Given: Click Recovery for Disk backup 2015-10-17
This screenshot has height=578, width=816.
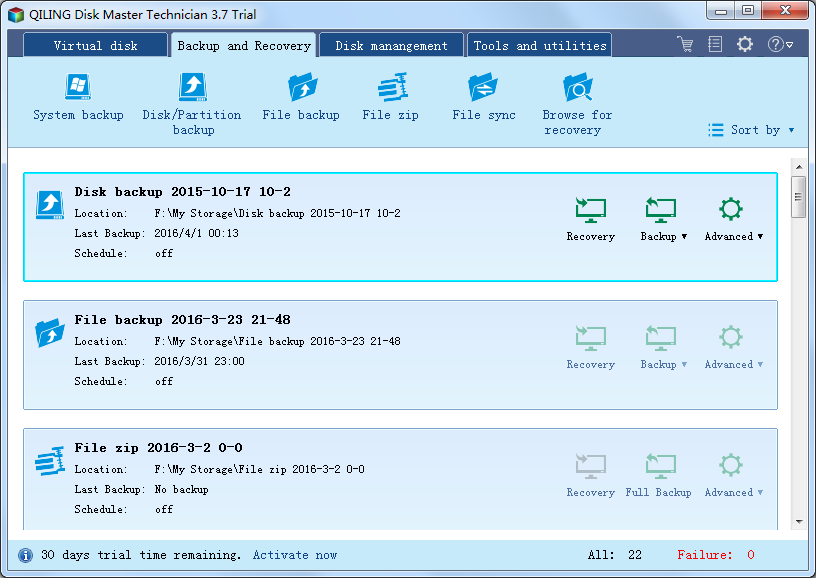Looking at the screenshot, I should 591,220.
